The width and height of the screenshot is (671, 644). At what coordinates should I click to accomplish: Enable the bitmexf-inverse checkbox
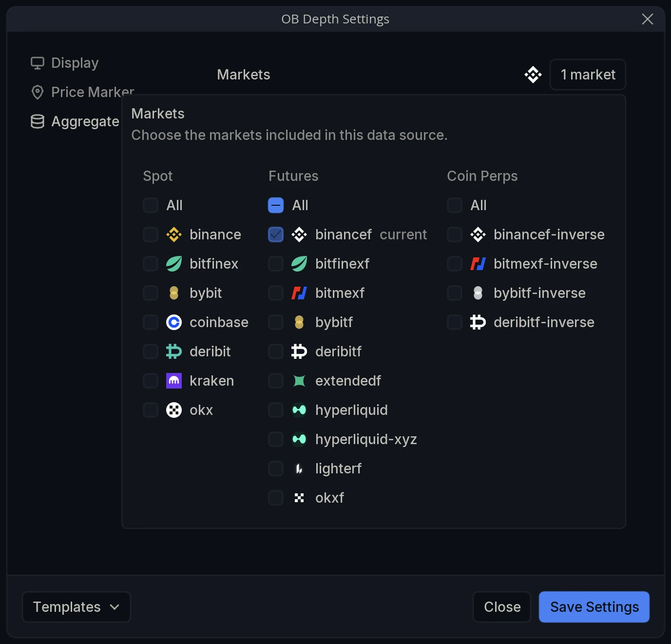pyautogui.click(x=455, y=264)
